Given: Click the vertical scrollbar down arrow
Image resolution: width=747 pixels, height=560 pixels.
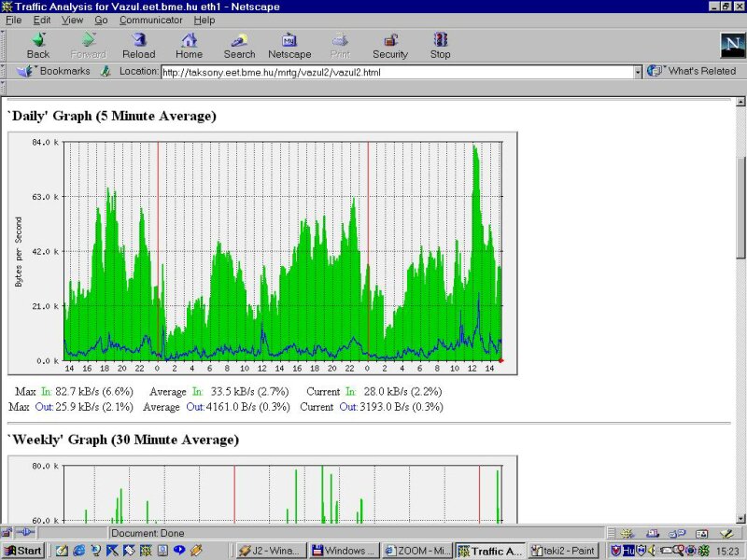Looking at the screenshot, I should tap(740, 518).
